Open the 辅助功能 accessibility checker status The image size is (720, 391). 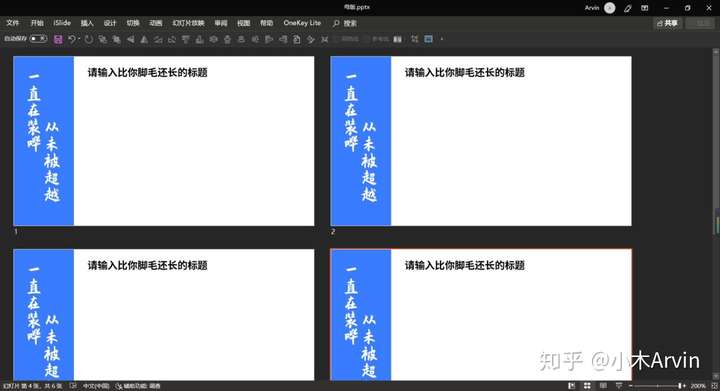coord(138,386)
